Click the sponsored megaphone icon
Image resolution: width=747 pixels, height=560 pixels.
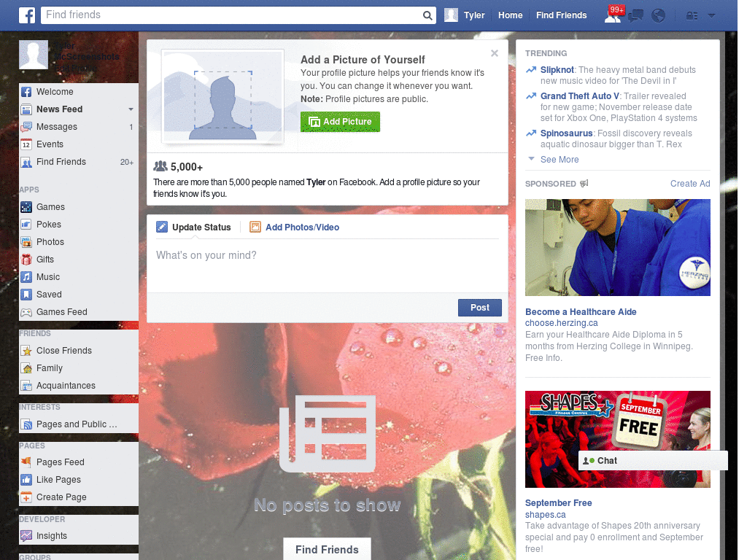(x=584, y=183)
